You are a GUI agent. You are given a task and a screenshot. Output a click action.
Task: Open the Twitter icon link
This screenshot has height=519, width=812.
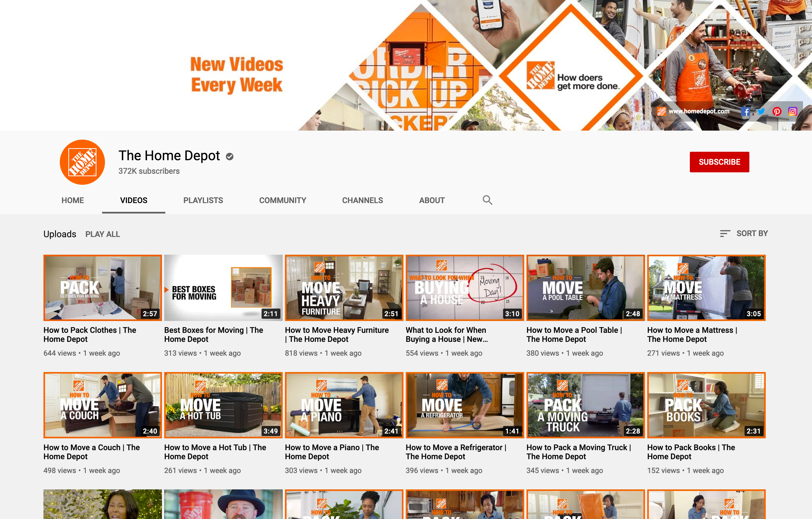[x=761, y=111]
